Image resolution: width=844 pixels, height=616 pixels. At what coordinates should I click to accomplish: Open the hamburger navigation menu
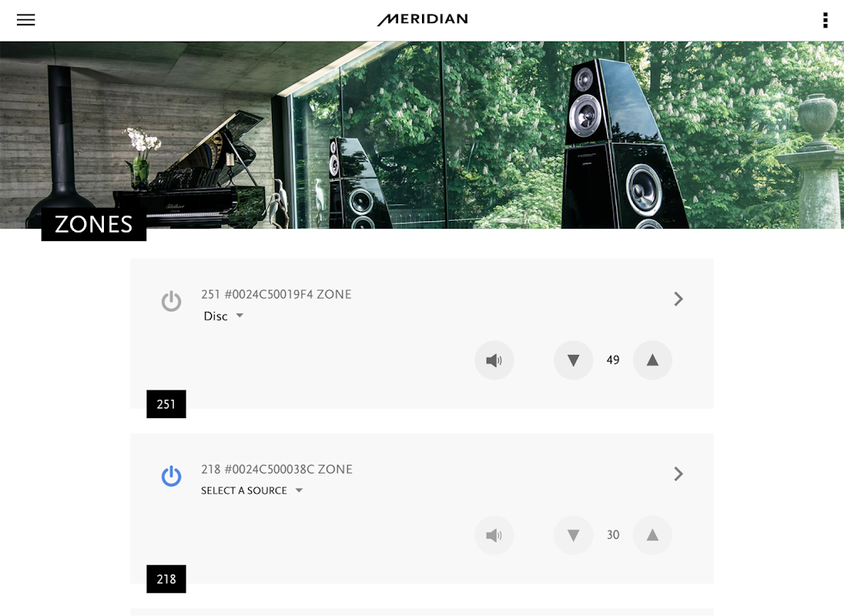tap(25, 20)
